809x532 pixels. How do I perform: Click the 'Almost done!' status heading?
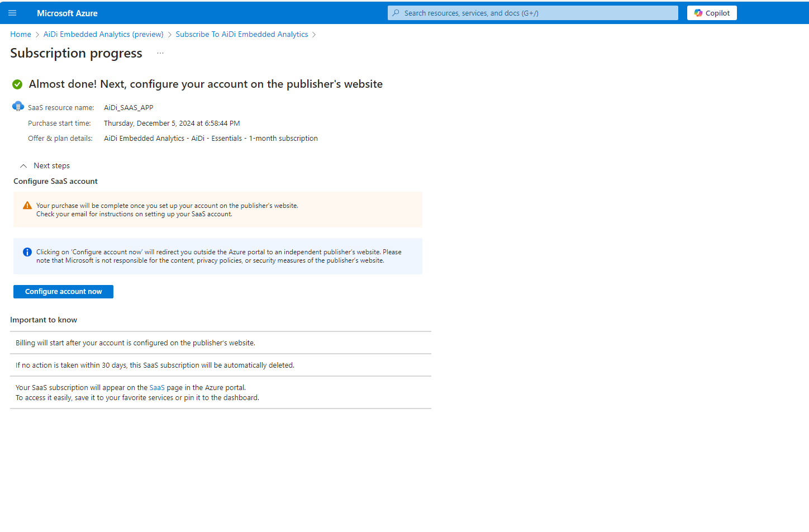click(x=206, y=84)
